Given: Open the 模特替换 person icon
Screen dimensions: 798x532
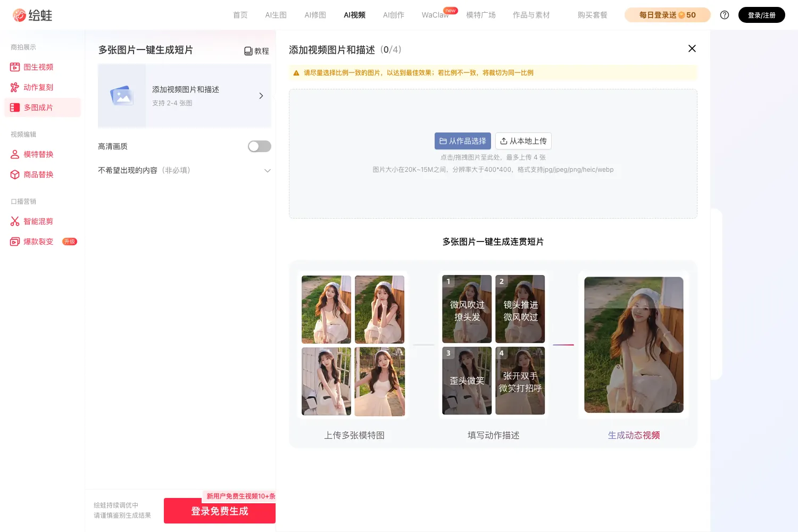Looking at the screenshot, I should (x=15, y=154).
